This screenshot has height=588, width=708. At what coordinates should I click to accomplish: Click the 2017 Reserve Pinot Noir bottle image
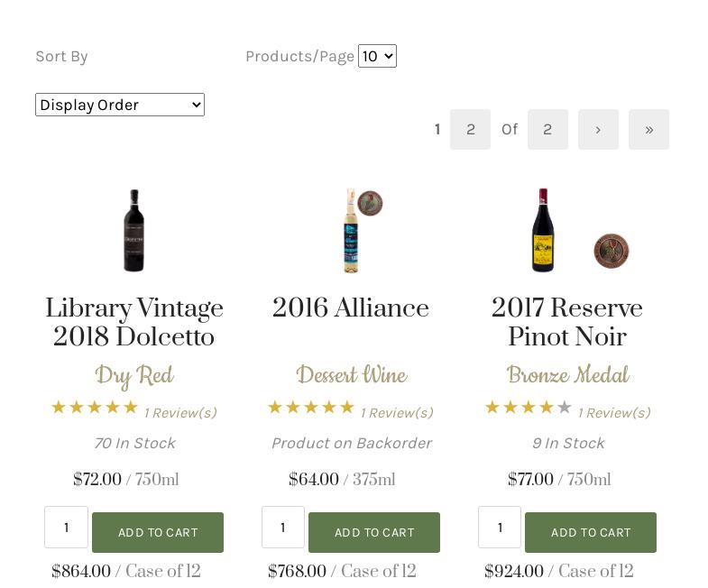[x=542, y=230]
